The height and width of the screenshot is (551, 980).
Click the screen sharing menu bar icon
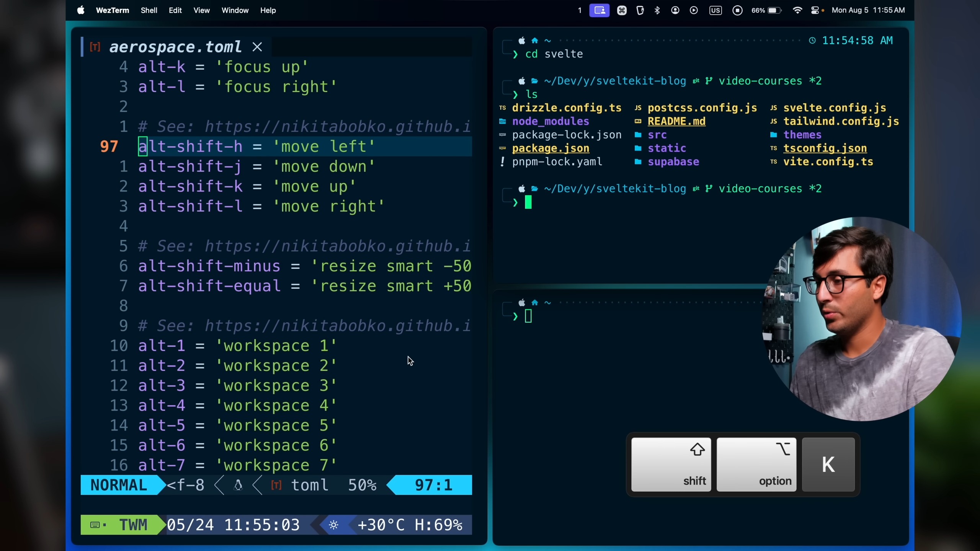click(x=599, y=10)
